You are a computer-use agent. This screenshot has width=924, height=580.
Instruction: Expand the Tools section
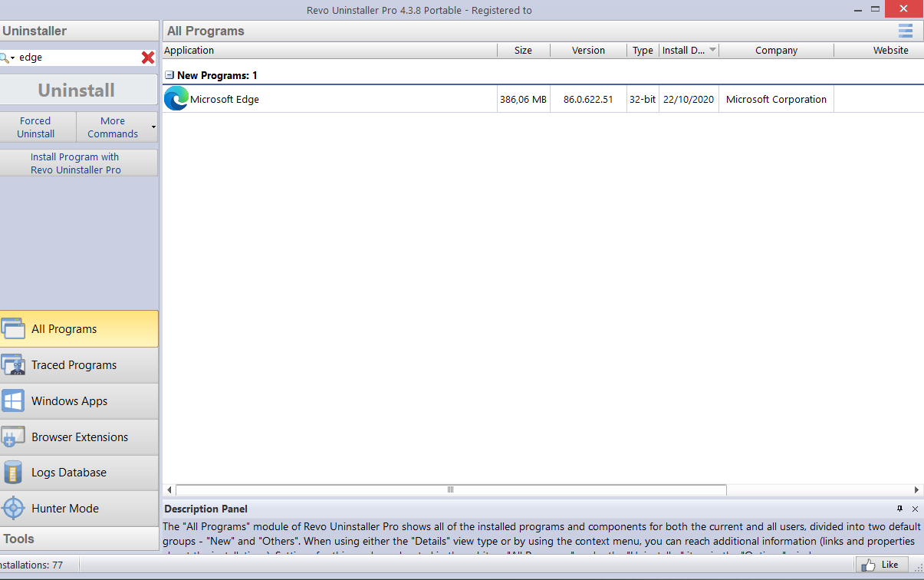(x=79, y=539)
